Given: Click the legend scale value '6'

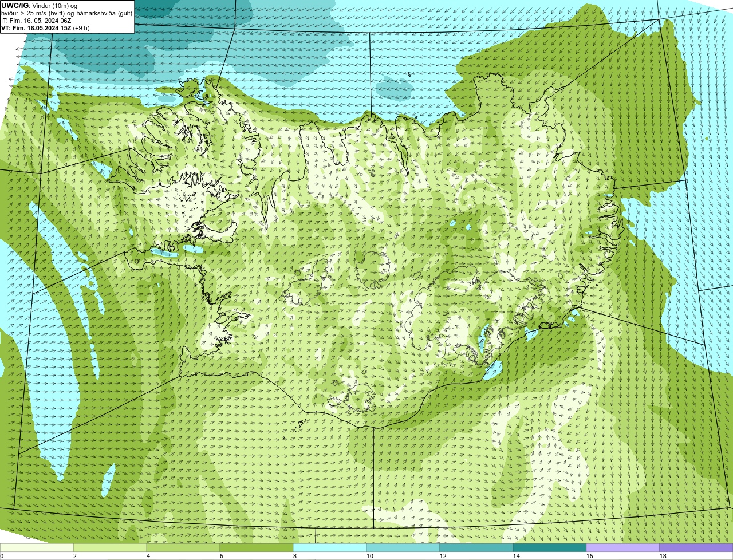Looking at the screenshot, I should coord(222,556).
